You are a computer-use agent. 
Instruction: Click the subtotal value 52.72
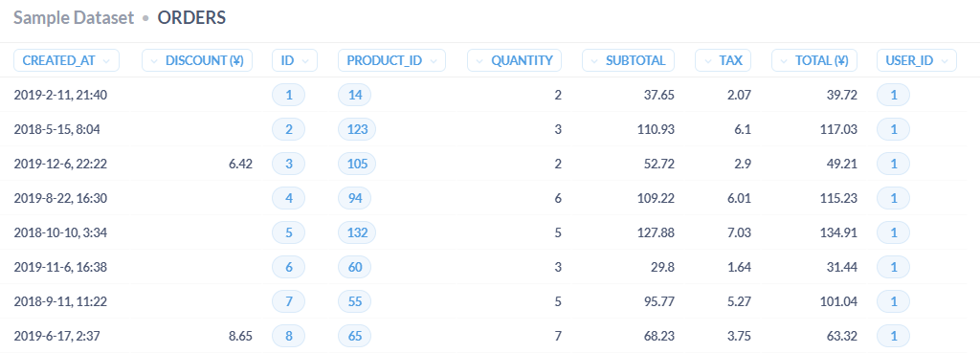[659, 164]
